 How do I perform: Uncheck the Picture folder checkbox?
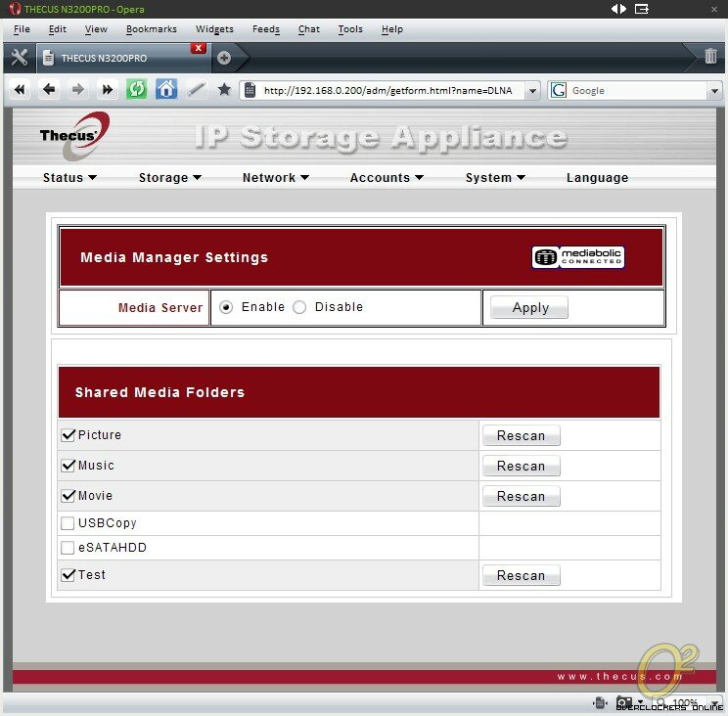(x=68, y=435)
